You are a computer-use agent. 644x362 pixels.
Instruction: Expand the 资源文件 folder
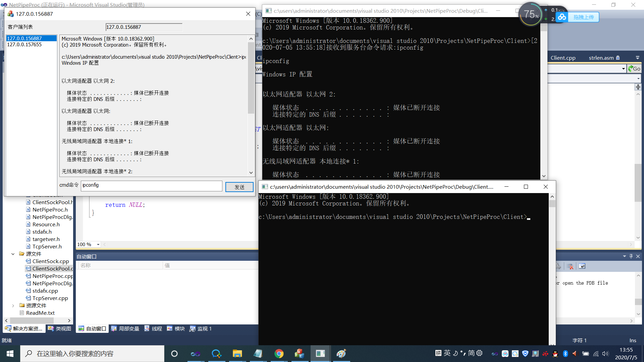point(13,306)
